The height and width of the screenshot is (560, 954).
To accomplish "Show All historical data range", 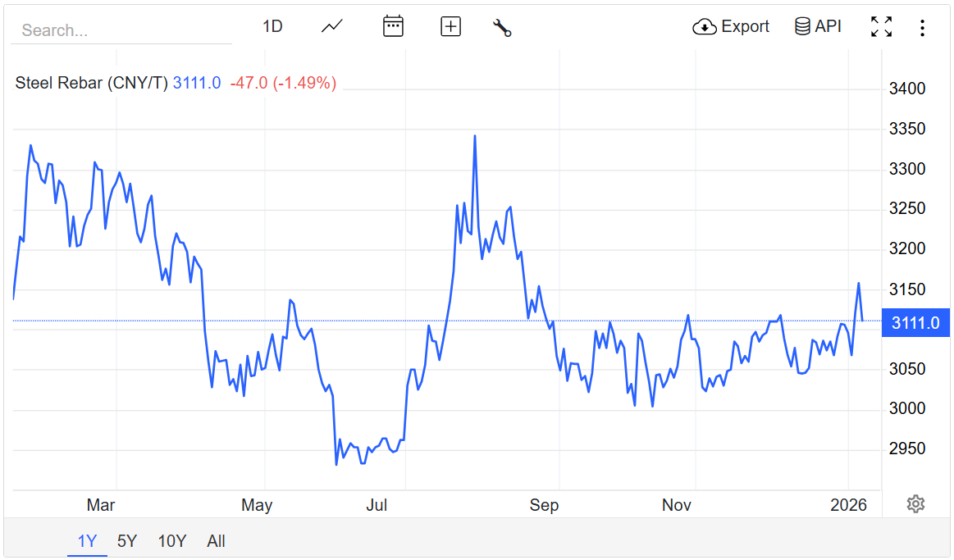I will tap(217, 541).
